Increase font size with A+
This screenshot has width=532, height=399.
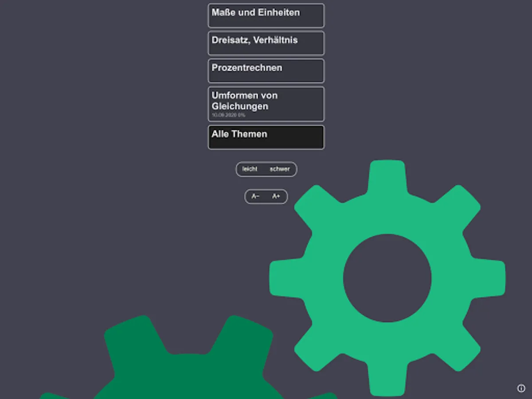pos(276,196)
